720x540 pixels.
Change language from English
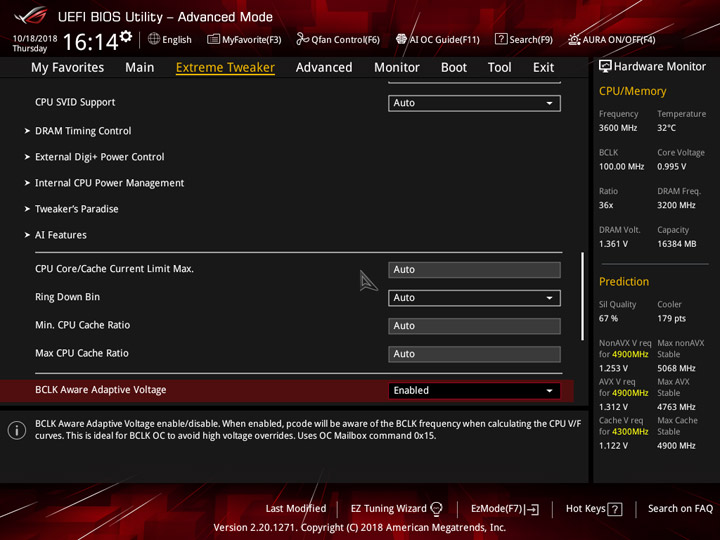170,39
